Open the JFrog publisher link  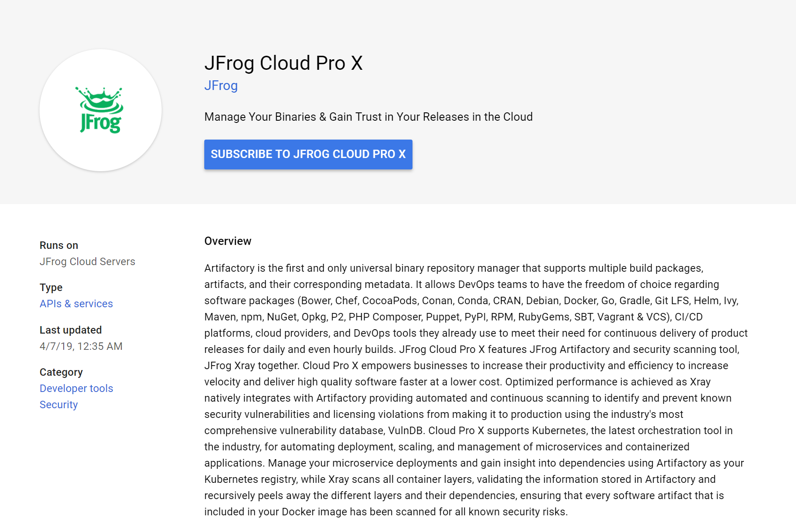coord(221,86)
